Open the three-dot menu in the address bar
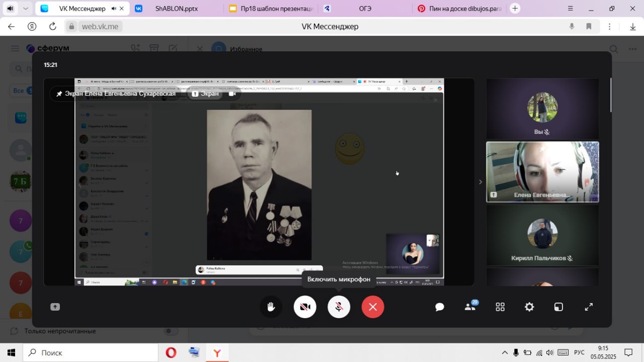The height and width of the screenshot is (362, 644). click(x=610, y=27)
